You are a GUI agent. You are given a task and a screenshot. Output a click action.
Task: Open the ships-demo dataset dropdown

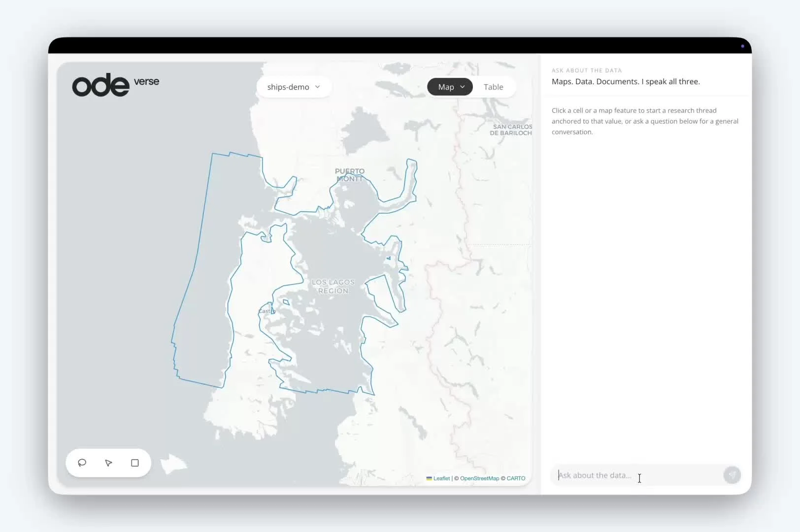[294, 87]
